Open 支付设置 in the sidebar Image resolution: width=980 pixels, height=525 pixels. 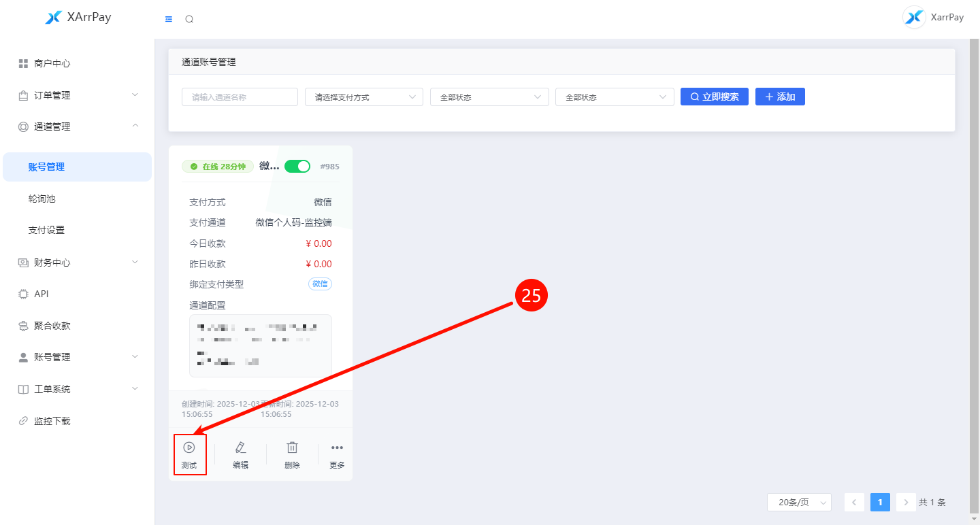click(x=47, y=230)
